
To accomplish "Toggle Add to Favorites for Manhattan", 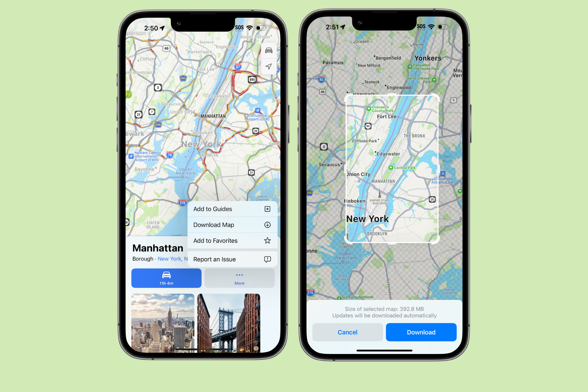I will [232, 241].
